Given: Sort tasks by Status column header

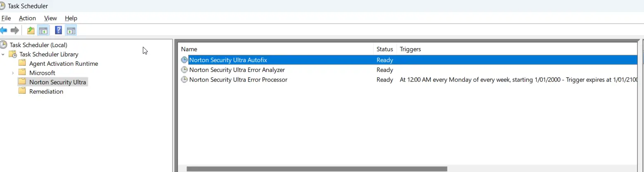Looking at the screenshot, I should [x=385, y=49].
